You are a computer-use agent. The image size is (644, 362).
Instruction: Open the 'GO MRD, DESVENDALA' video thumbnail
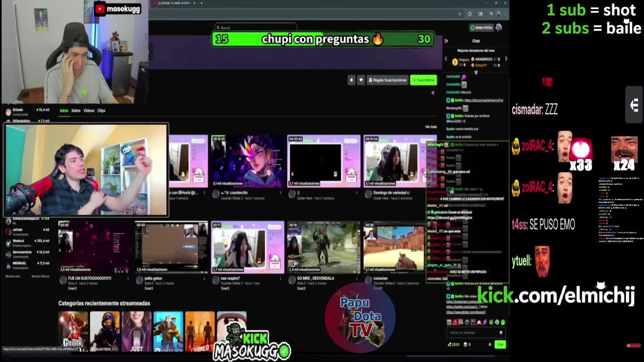(x=324, y=247)
